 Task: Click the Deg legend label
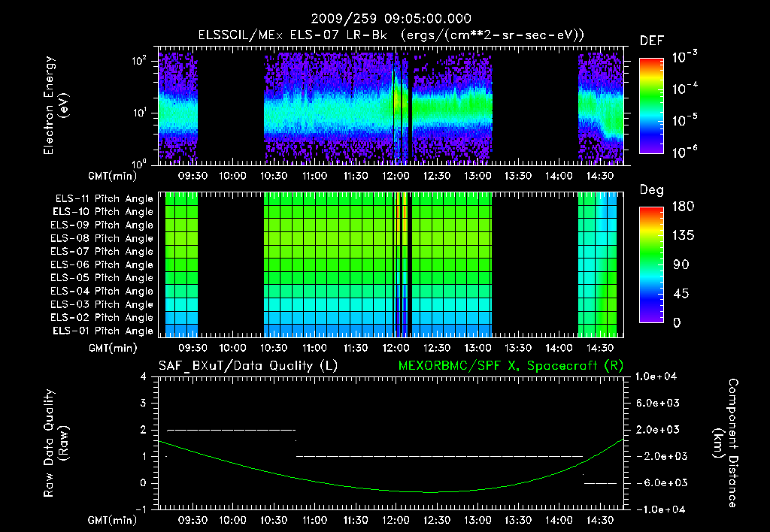pyautogui.click(x=652, y=190)
